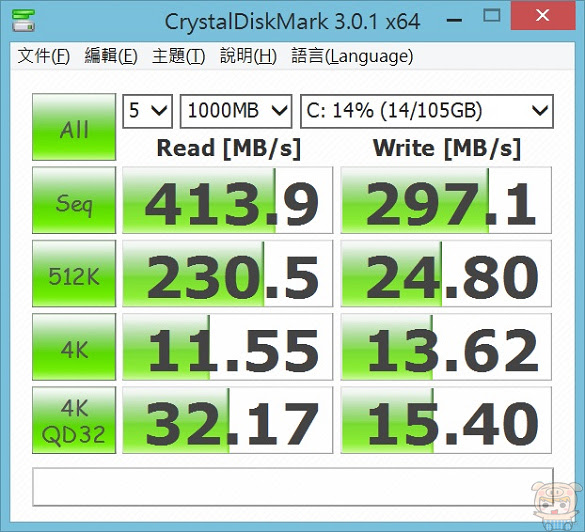The image size is (585, 532).
Task: Select the 4K QD32 read result 32.17
Action: point(228,420)
